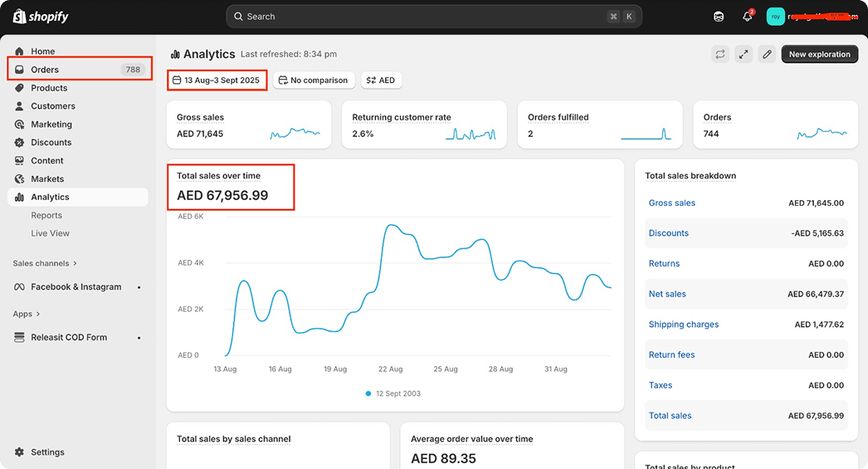Click the Search input field
868x469 pixels.
[x=423, y=17]
